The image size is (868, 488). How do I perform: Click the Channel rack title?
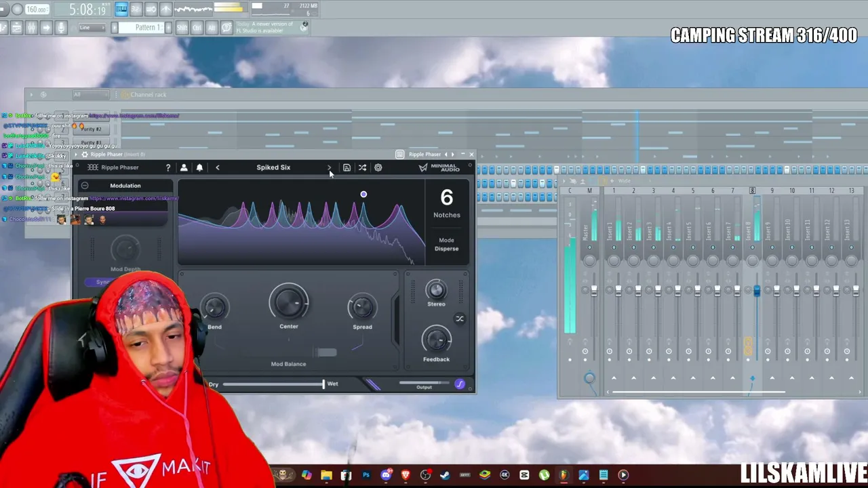[149, 95]
